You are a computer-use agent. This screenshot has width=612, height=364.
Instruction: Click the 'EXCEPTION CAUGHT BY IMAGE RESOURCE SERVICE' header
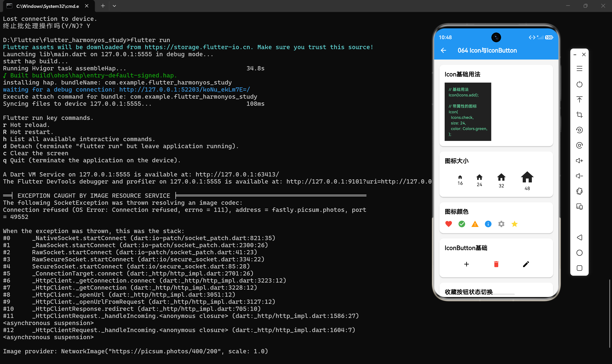point(94,196)
